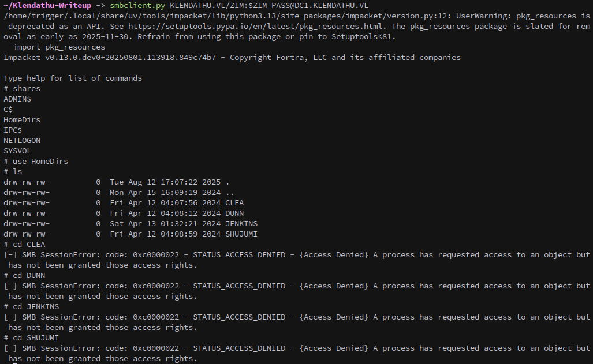Click the NETLOGON share name
This screenshot has height=364, width=593.
coord(22,141)
